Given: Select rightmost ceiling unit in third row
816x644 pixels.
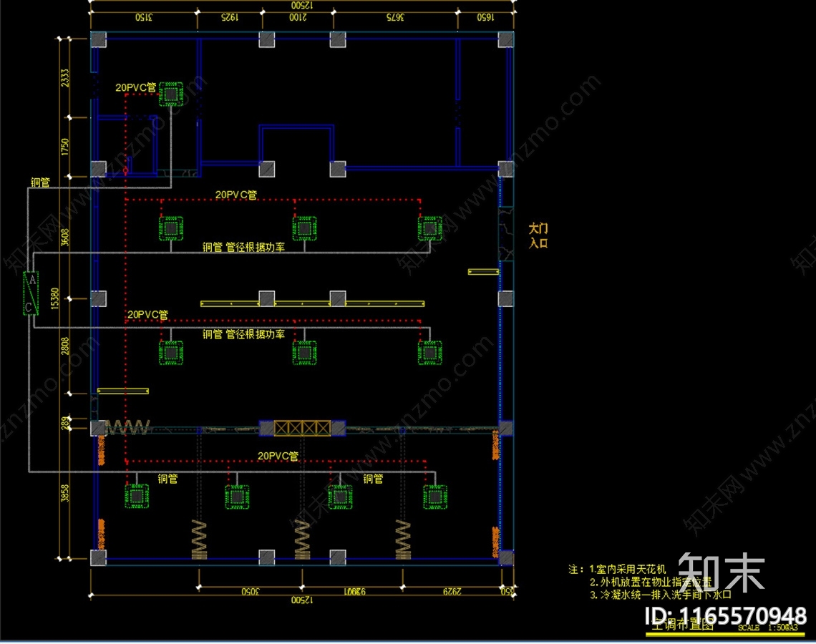Looking at the screenshot, I should point(430,353).
